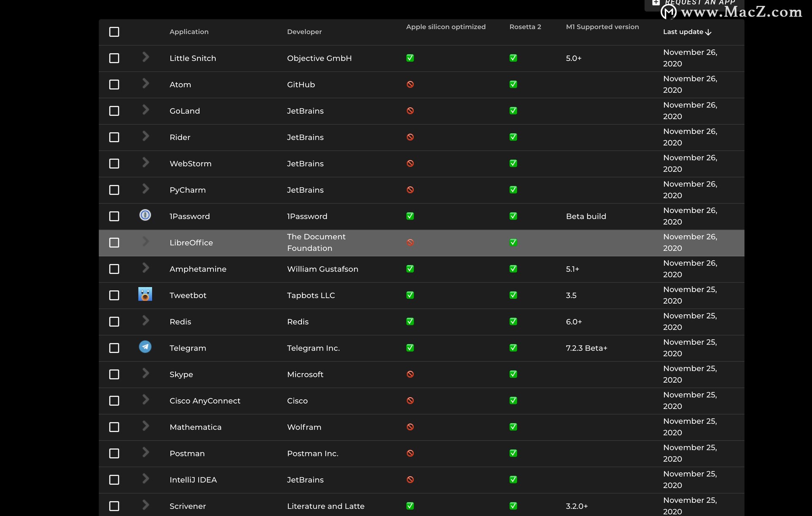Sort by the Rosetta 2 column header
This screenshot has height=516, width=812.
(x=525, y=27)
